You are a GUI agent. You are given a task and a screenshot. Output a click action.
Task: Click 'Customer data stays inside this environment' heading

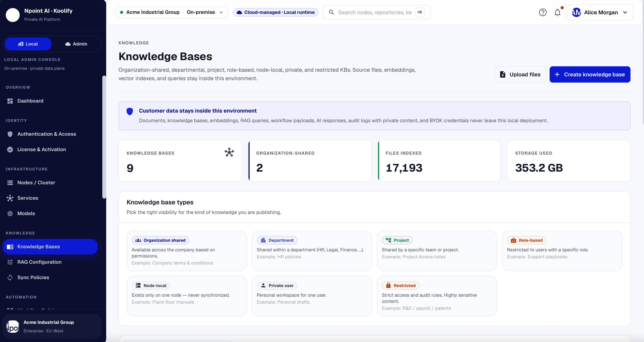pyautogui.click(x=197, y=111)
